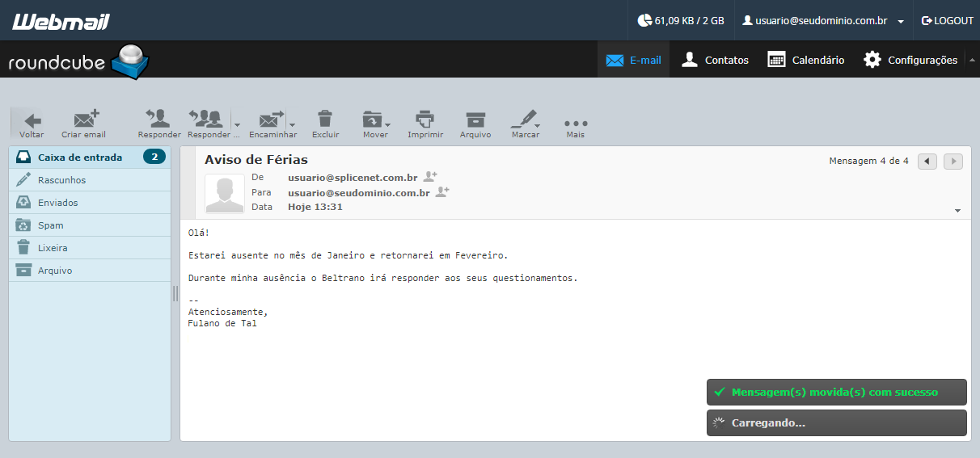Image resolution: width=980 pixels, height=458 pixels.
Task: Open the Marcar options menu
Action: (x=526, y=124)
